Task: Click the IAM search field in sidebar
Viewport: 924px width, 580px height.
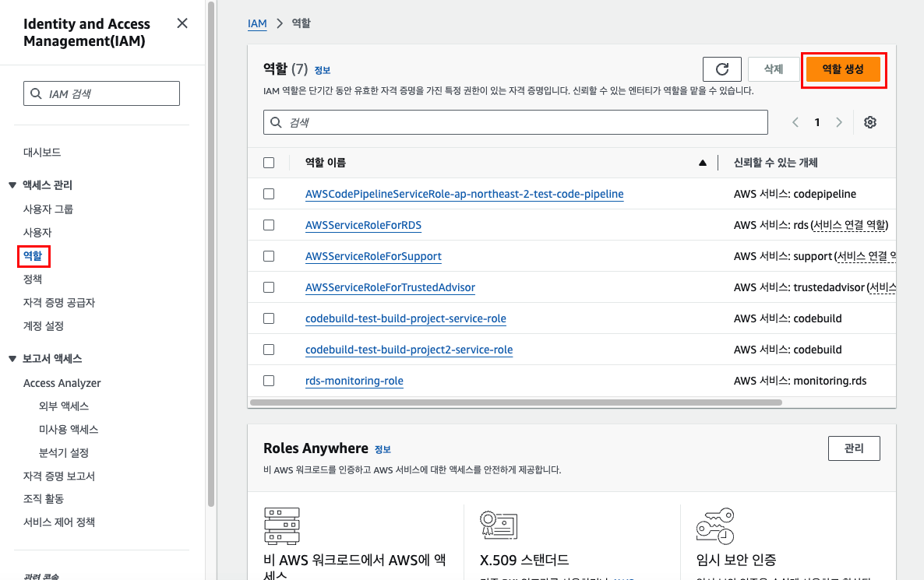Action: [101, 93]
